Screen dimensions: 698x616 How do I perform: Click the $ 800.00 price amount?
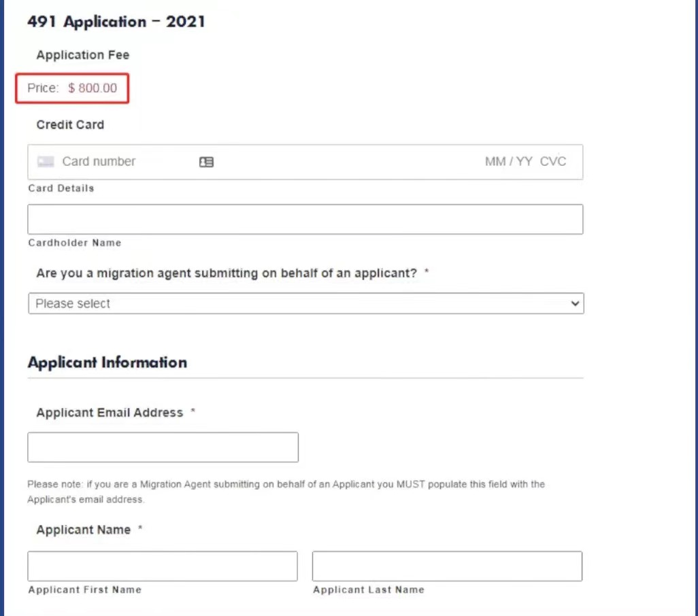click(93, 88)
